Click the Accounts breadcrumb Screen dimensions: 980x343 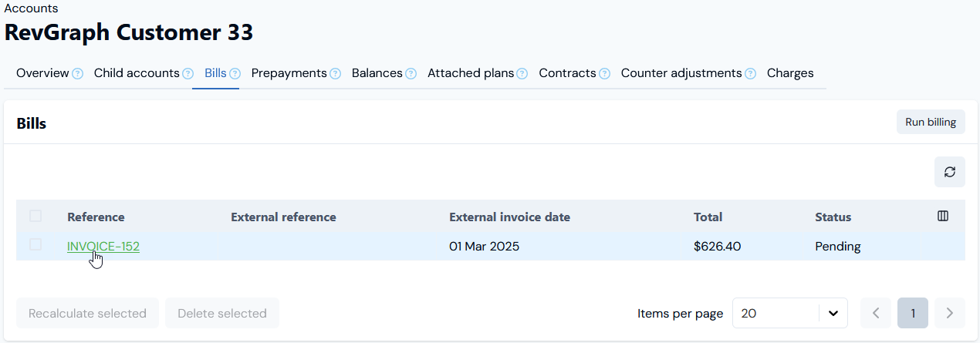coord(32,8)
